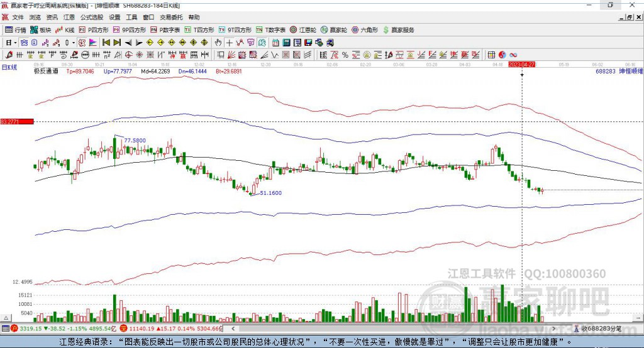Click the colored grid table icon
Viewport: 644px width, 348px height.
point(491,55)
